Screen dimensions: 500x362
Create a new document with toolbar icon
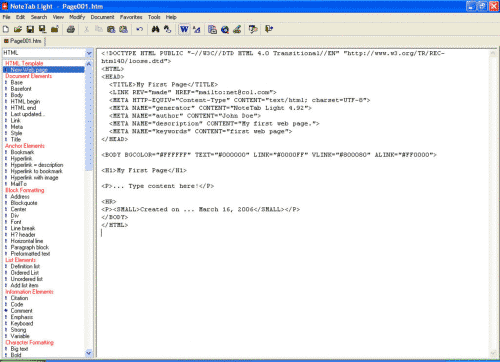click(x=6, y=29)
